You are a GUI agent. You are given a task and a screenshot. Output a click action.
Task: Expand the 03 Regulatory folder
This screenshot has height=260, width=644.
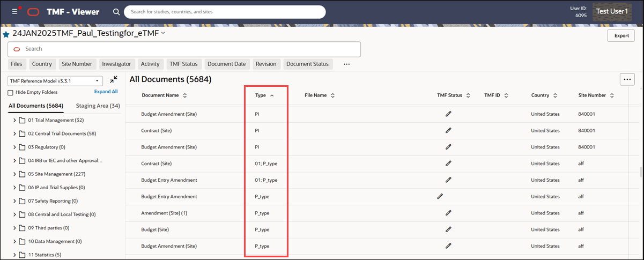(14, 147)
